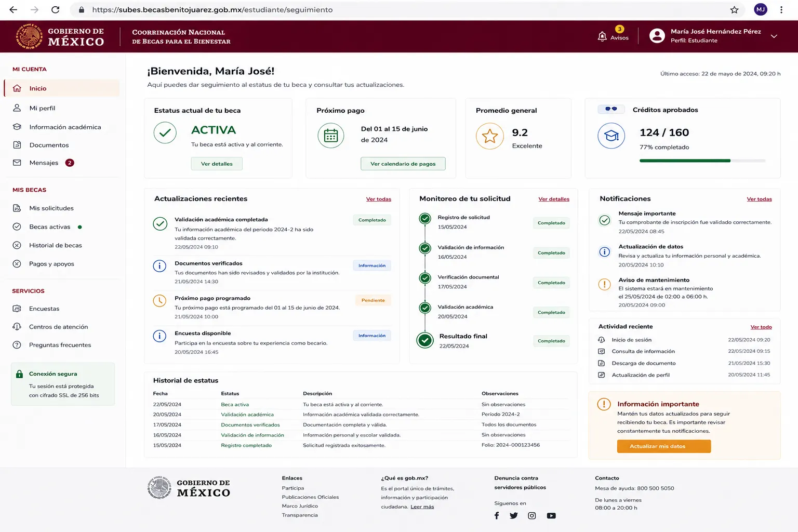This screenshot has height=532, width=798.
Task: Click the Historial de becas sidebar icon
Action: (17, 245)
